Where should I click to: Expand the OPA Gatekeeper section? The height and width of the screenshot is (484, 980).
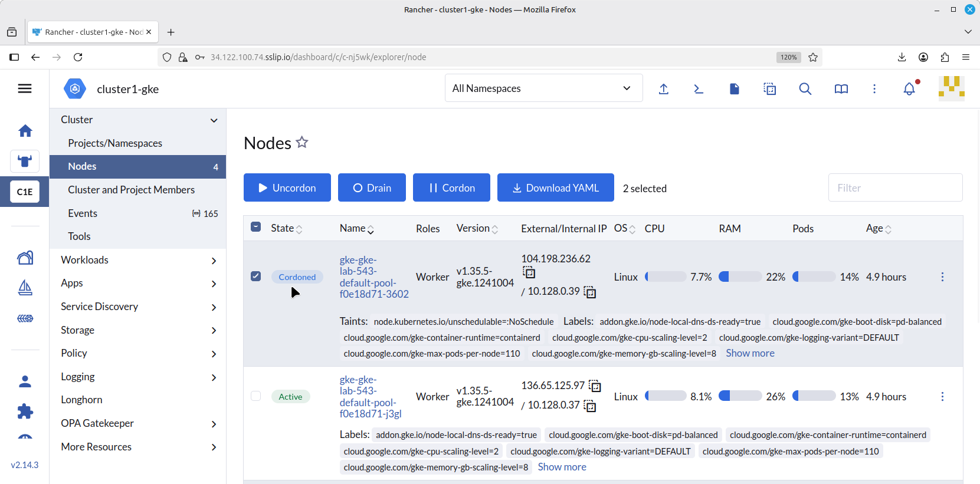pos(214,424)
